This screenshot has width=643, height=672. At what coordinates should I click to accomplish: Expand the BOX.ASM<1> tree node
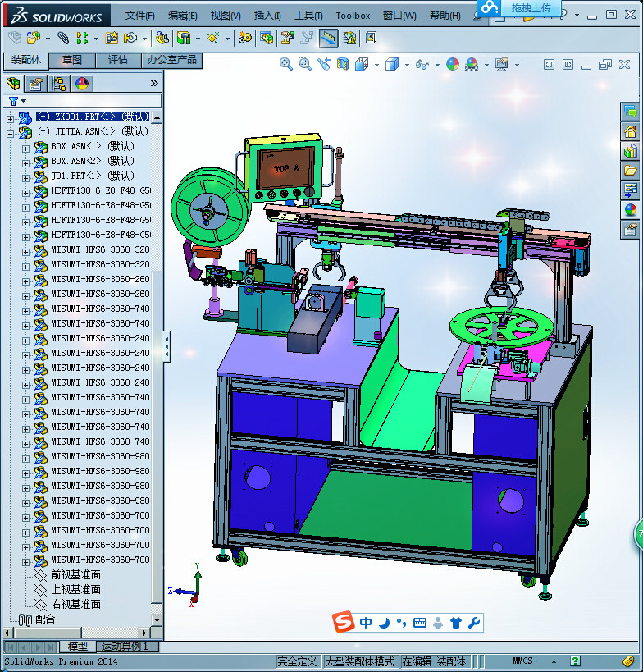point(25,149)
